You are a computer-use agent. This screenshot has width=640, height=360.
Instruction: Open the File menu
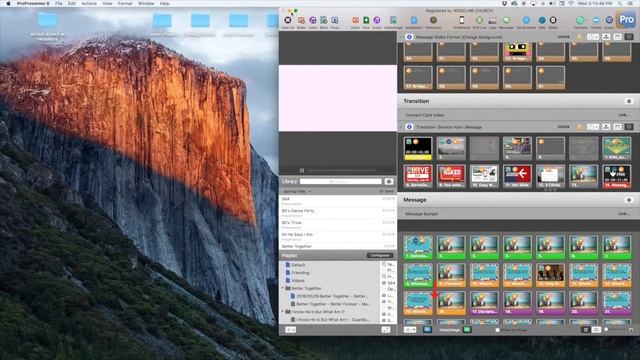click(x=59, y=3)
